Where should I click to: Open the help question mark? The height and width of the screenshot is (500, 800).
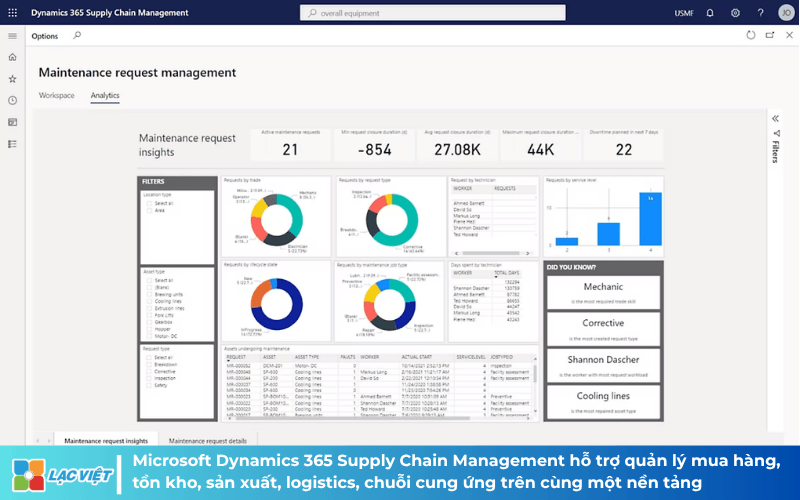click(760, 13)
